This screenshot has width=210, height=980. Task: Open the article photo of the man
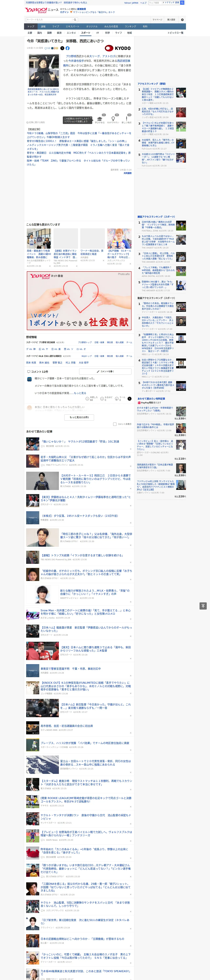pos(44,71)
